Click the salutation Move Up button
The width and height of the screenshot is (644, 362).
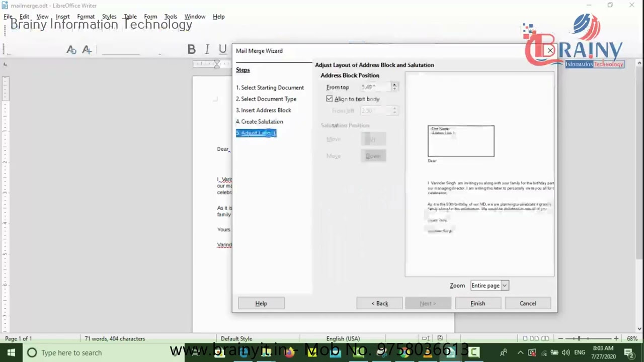pyautogui.click(x=373, y=139)
